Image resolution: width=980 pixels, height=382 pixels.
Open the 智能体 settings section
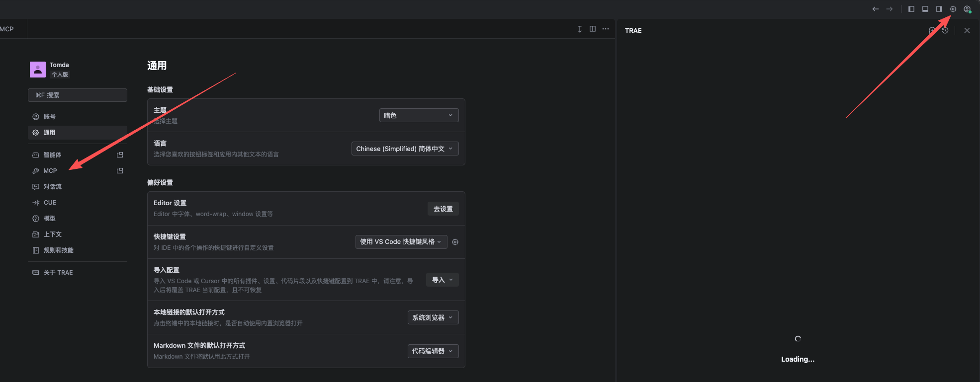78,155
